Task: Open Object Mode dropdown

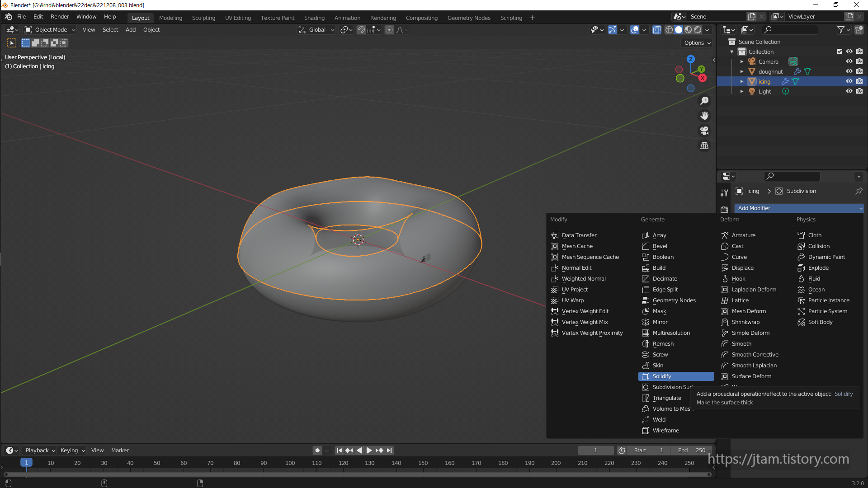Action: 50,30
